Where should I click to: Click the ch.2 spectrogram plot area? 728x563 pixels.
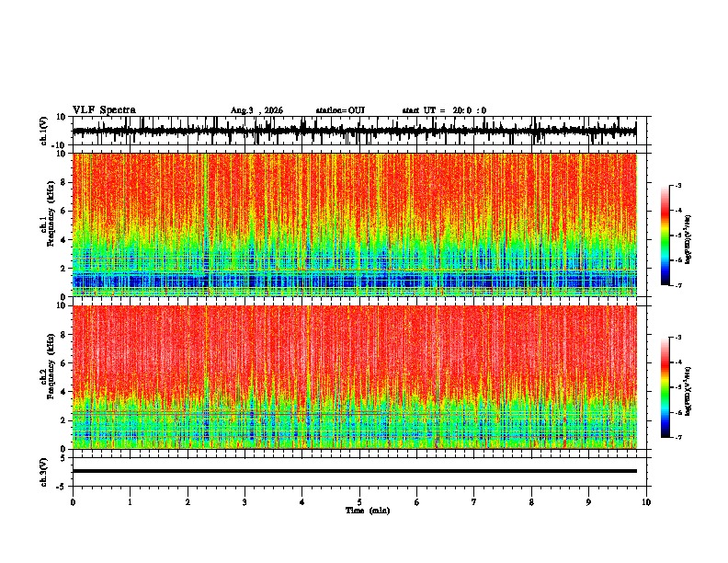point(355,377)
